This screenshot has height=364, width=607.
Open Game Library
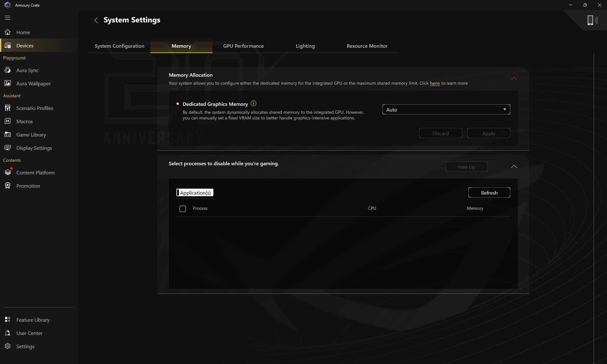click(x=39, y=135)
